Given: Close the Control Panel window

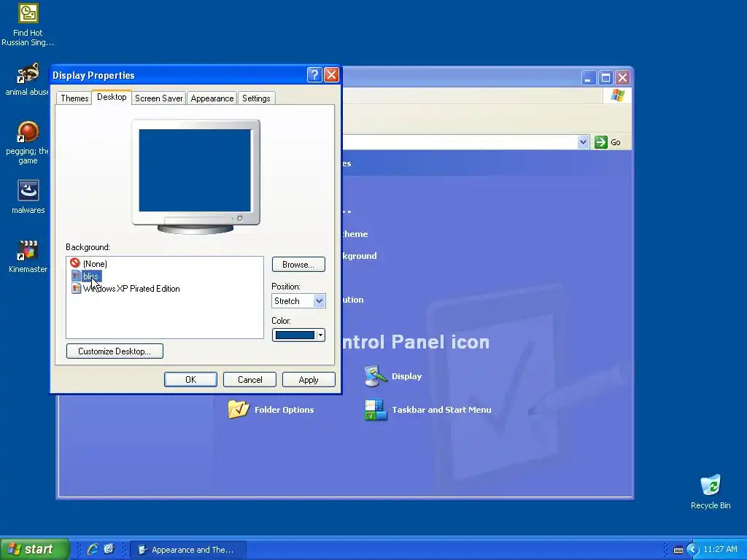Looking at the screenshot, I should pyautogui.click(x=623, y=77).
